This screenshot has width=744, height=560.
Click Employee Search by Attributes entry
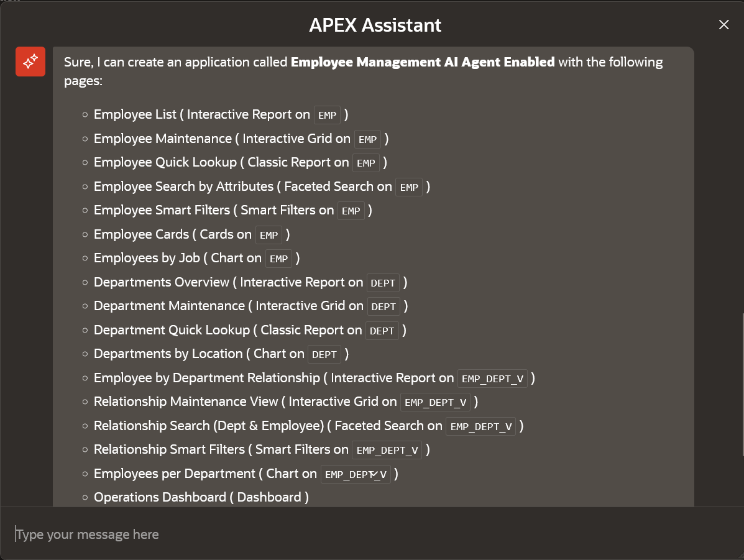point(262,186)
